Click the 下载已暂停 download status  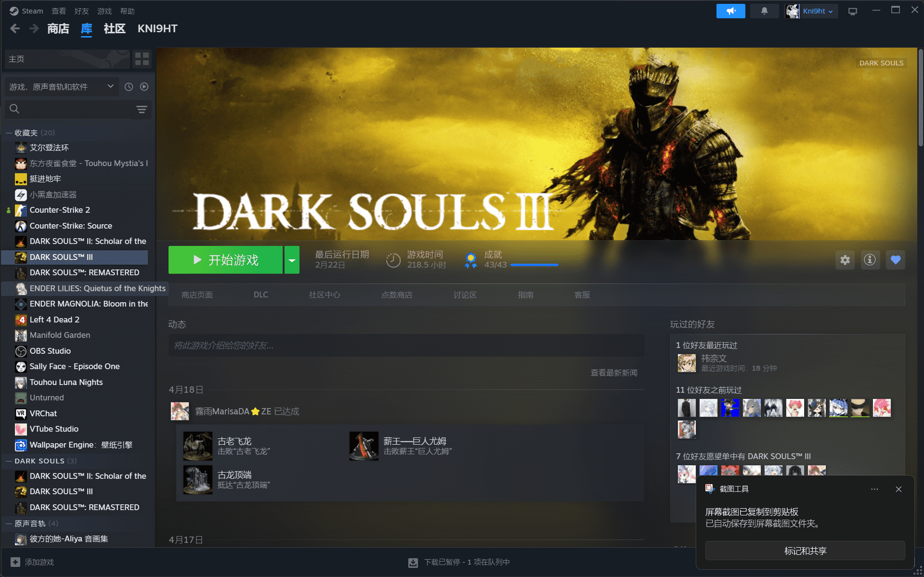point(467,562)
